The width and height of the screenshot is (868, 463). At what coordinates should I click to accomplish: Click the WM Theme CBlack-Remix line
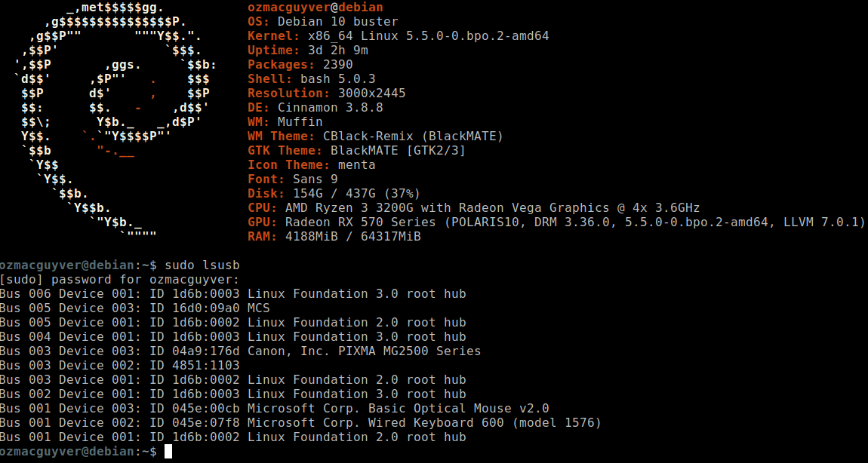click(x=375, y=136)
